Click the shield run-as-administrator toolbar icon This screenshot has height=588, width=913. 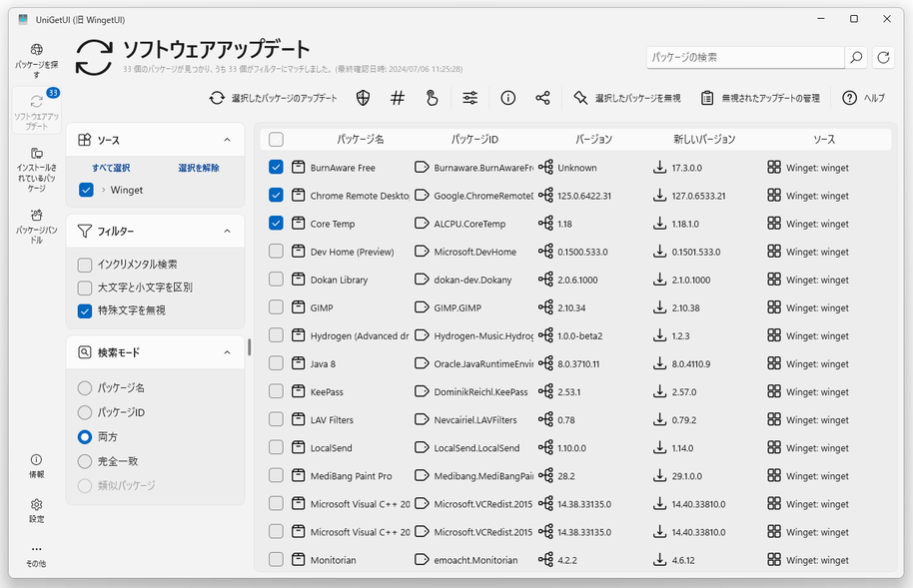[363, 98]
